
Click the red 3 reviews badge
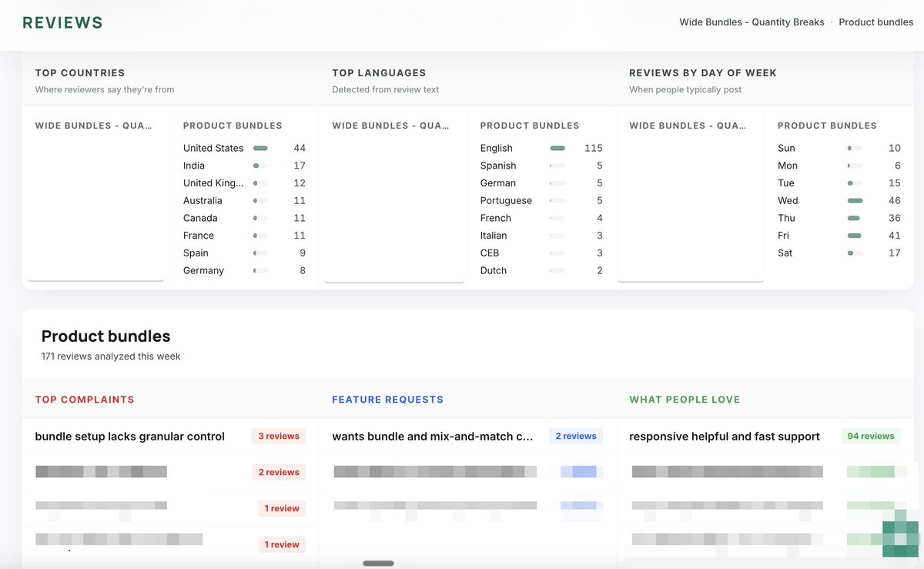point(279,437)
